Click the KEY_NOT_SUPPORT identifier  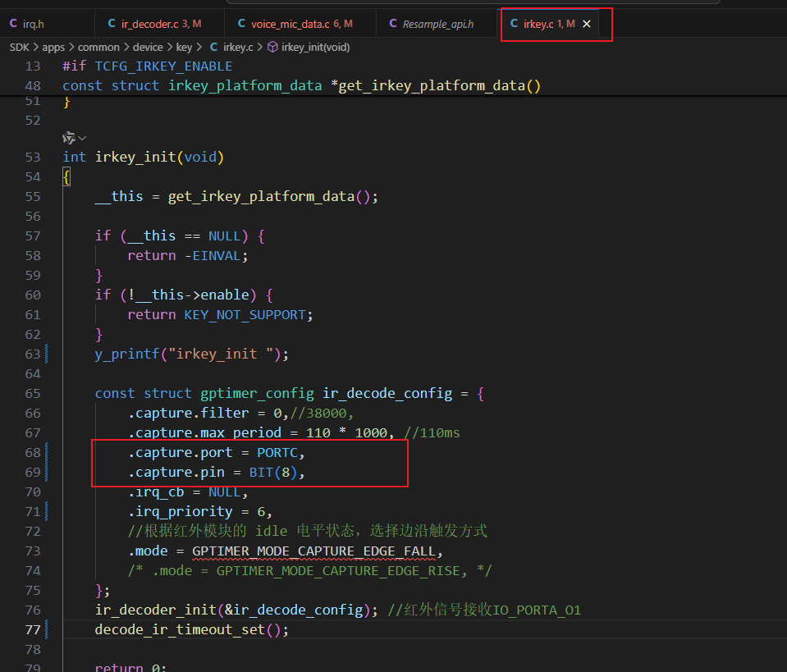tap(245, 315)
